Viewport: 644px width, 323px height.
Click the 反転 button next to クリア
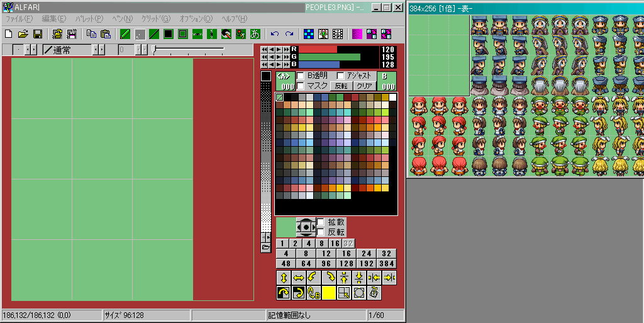click(341, 86)
